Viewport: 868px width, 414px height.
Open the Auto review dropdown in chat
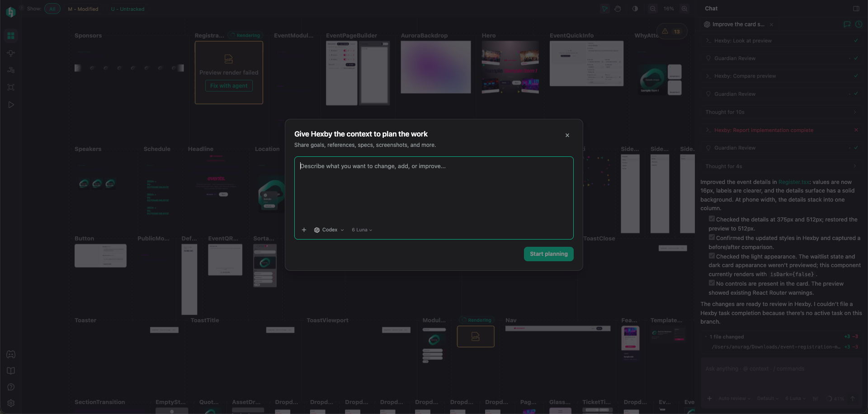(734, 399)
